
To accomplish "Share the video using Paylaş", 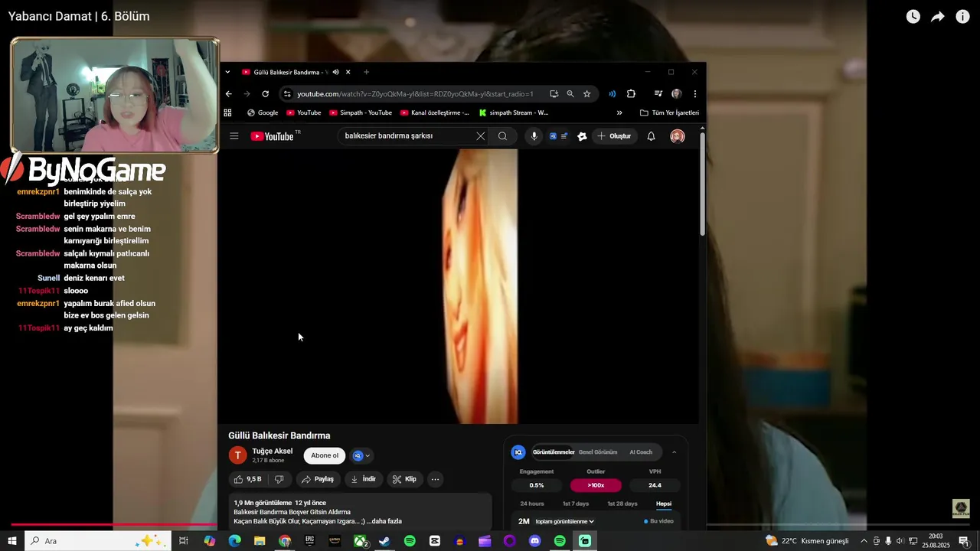I will pos(317,479).
